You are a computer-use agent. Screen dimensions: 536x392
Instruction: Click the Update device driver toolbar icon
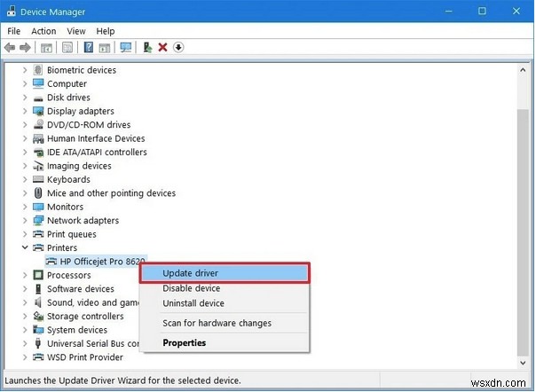[147, 48]
